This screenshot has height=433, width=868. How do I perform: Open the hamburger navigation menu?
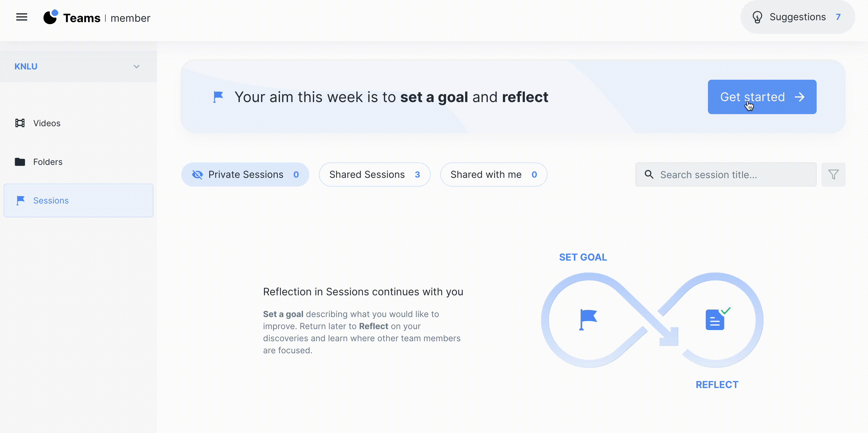[x=21, y=17]
